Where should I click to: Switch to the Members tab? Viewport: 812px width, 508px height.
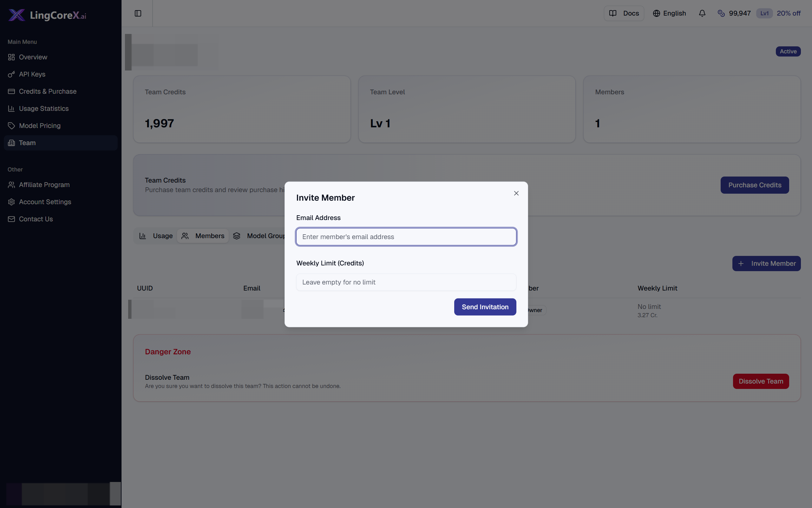point(203,236)
